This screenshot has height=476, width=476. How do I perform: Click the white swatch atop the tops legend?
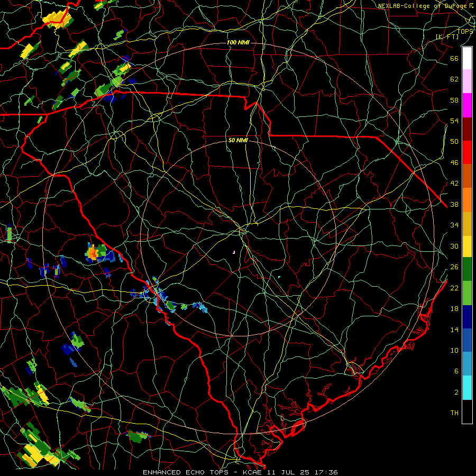pos(467,58)
